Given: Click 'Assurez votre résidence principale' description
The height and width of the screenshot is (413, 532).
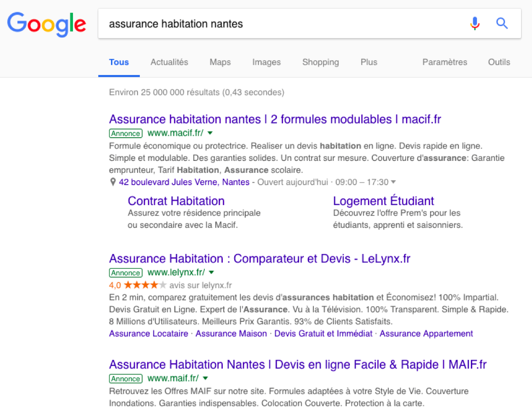Looking at the screenshot, I should [194, 213].
